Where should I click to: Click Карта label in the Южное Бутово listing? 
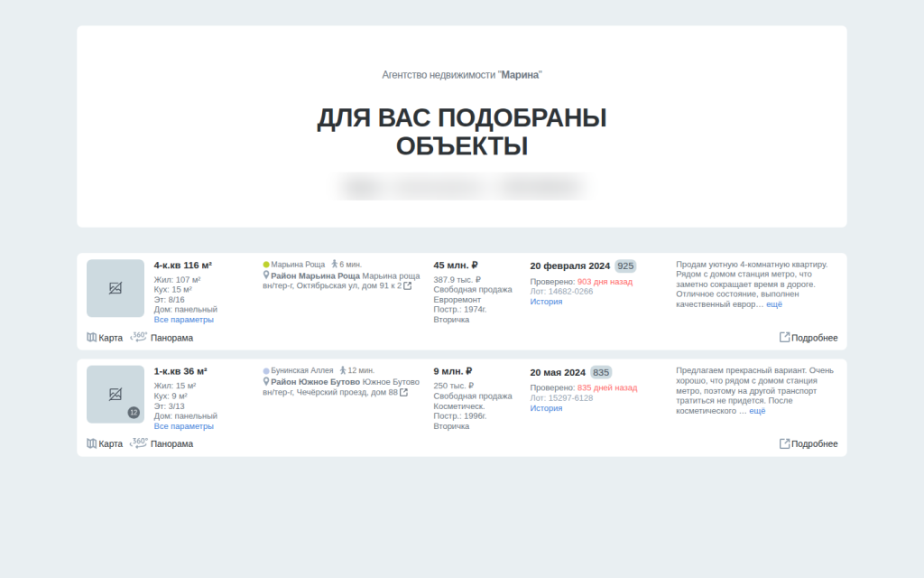click(111, 444)
